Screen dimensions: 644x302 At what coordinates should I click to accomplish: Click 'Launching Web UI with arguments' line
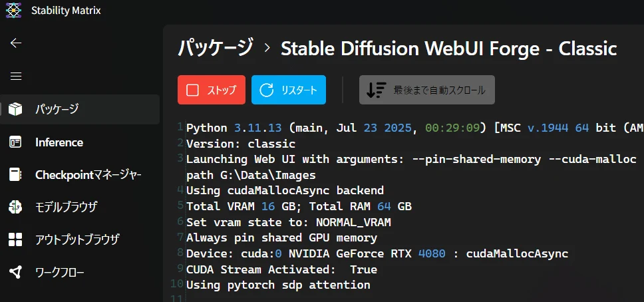pos(411,160)
